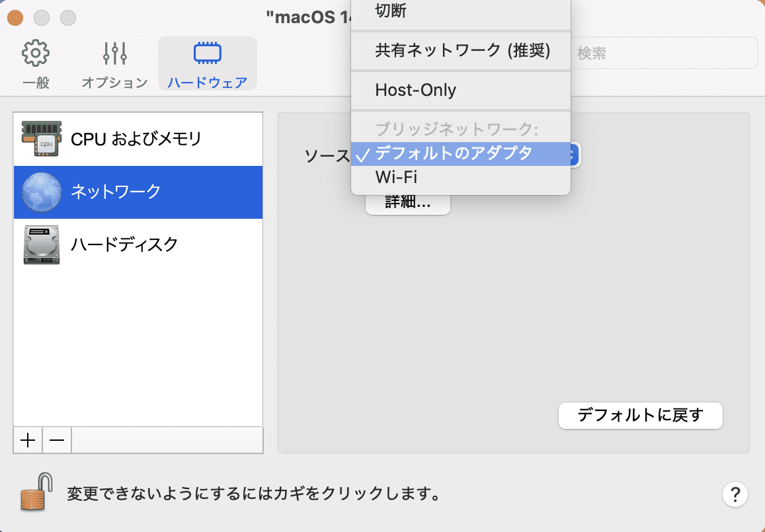Select Wi-Fi bridged adapter option
This screenshot has width=765, height=532.
[461, 178]
